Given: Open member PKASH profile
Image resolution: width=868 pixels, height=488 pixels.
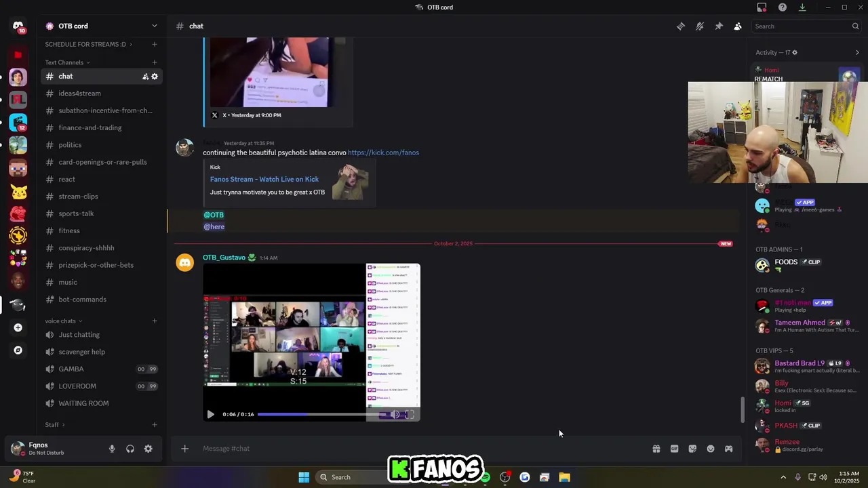Looking at the screenshot, I should coord(807,426).
